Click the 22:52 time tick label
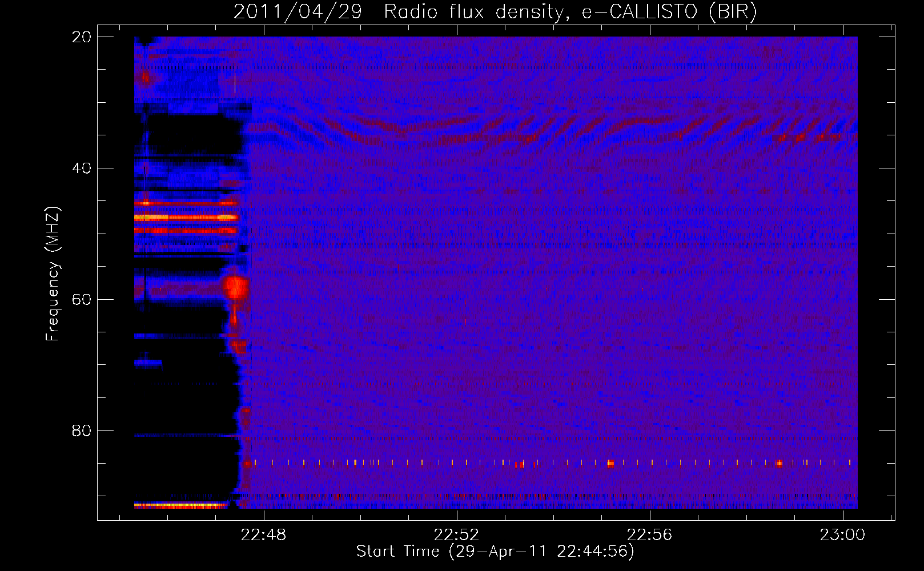The width and height of the screenshot is (924, 571). point(456,535)
